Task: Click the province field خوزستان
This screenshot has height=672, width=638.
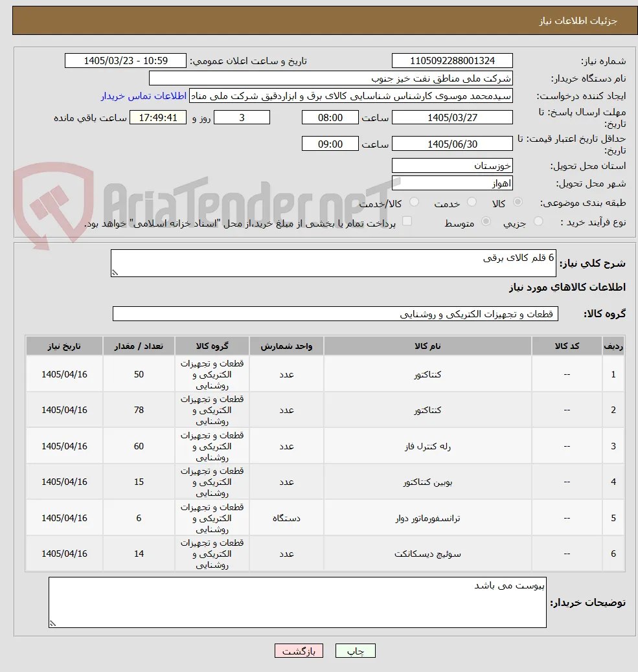Action: click(x=452, y=166)
